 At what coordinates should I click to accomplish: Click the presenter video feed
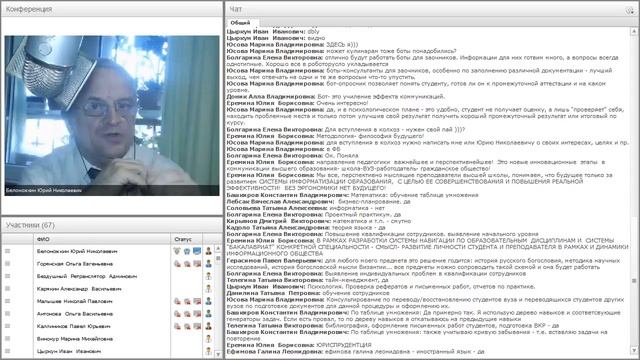coord(112,116)
